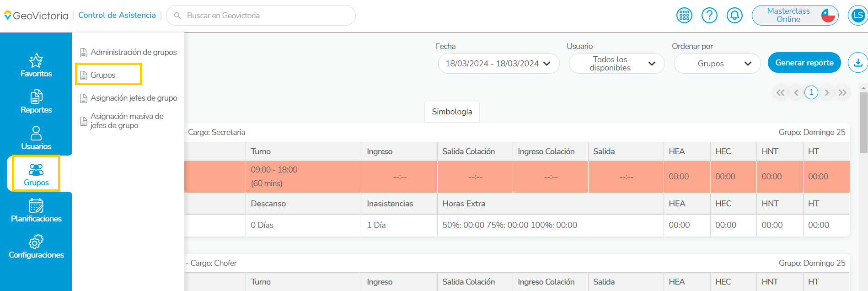Image resolution: width=868 pixels, height=291 pixels.
Task: Open the Reportes sidebar section
Action: click(x=36, y=102)
